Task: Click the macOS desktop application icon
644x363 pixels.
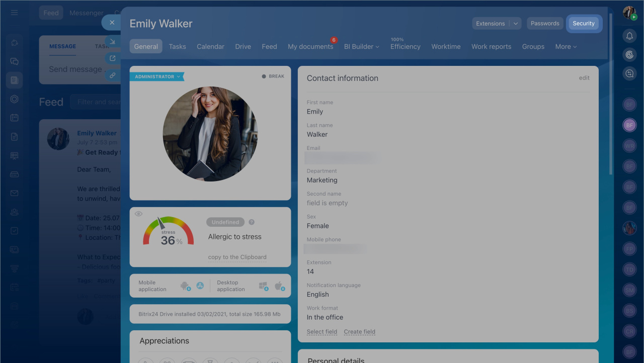Action: click(279, 286)
